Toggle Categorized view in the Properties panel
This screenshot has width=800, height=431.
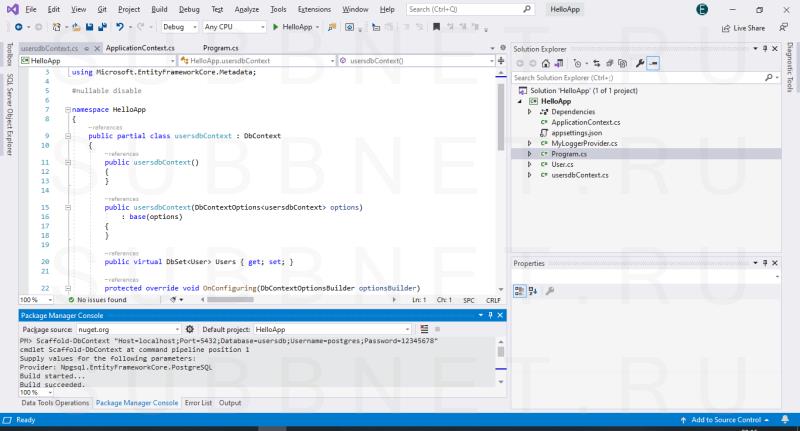coord(519,291)
